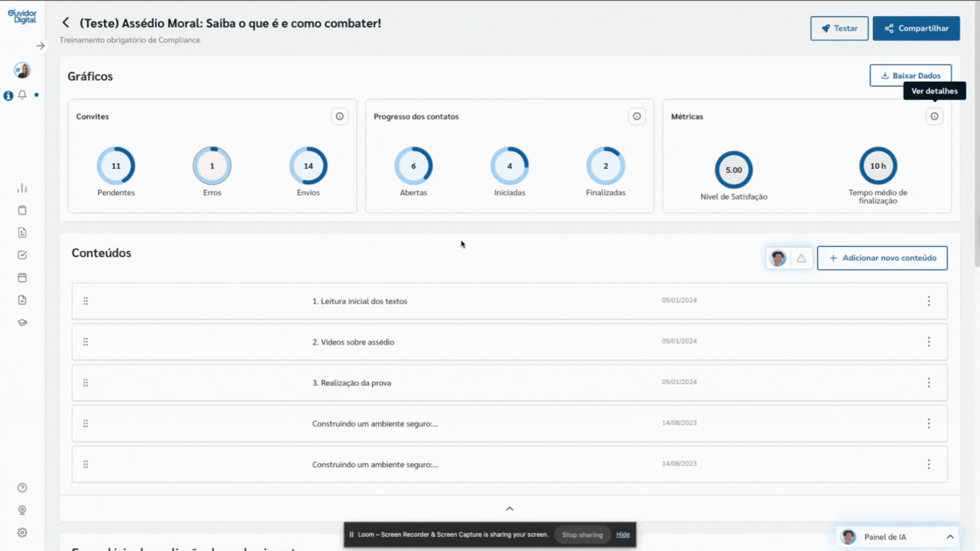Open the calendar icon in sidebar

point(22,278)
